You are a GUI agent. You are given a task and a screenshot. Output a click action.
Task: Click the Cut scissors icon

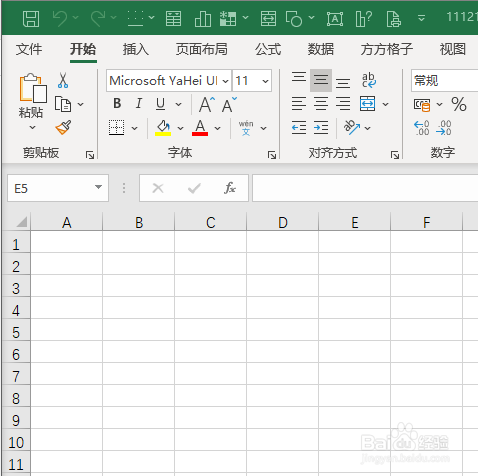point(63,80)
